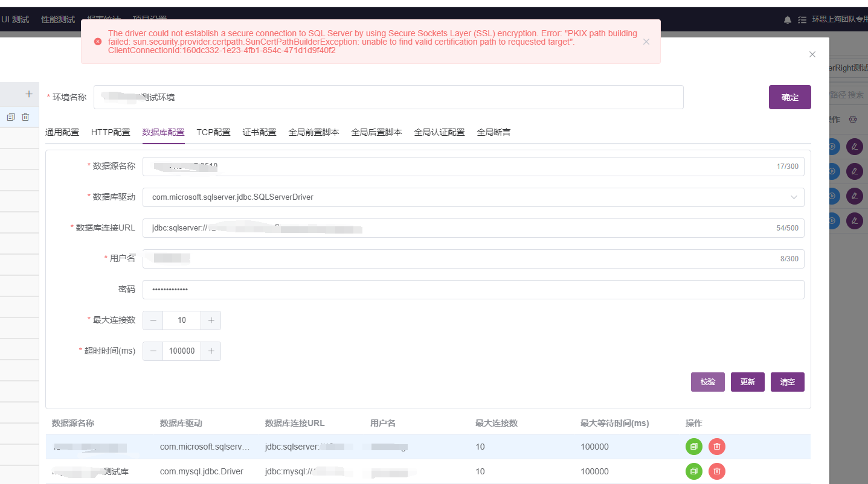Delete the MySQL data source row
868x484 pixels.
[x=717, y=471]
